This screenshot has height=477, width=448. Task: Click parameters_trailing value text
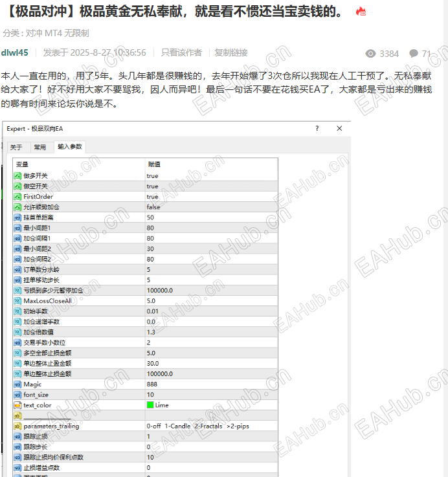click(x=198, y=427)
